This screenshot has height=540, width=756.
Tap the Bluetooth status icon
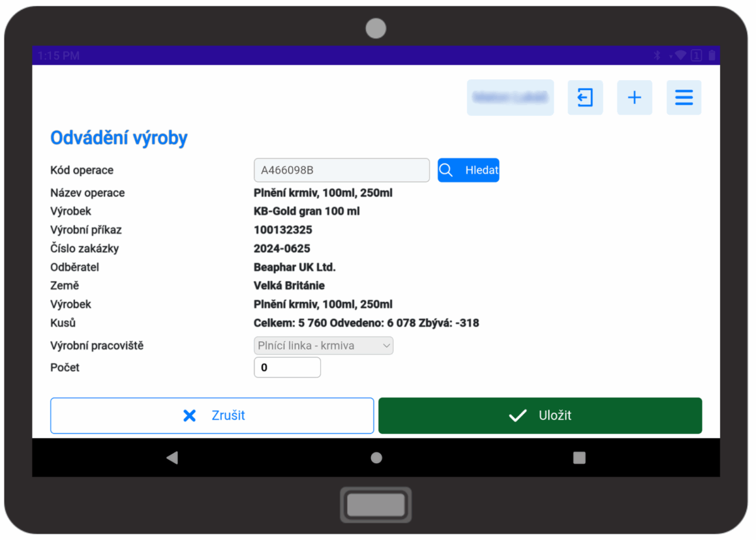656,55
